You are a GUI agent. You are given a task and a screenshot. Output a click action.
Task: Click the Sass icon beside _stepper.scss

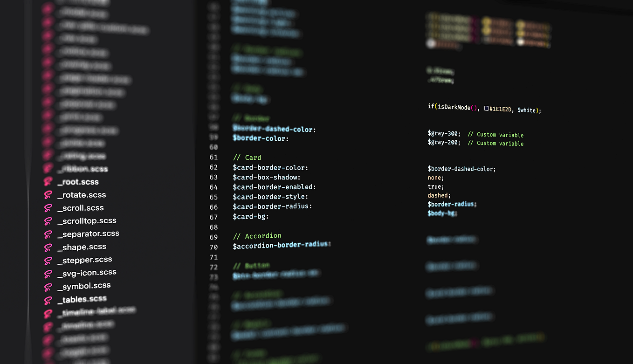click(48, 260)
